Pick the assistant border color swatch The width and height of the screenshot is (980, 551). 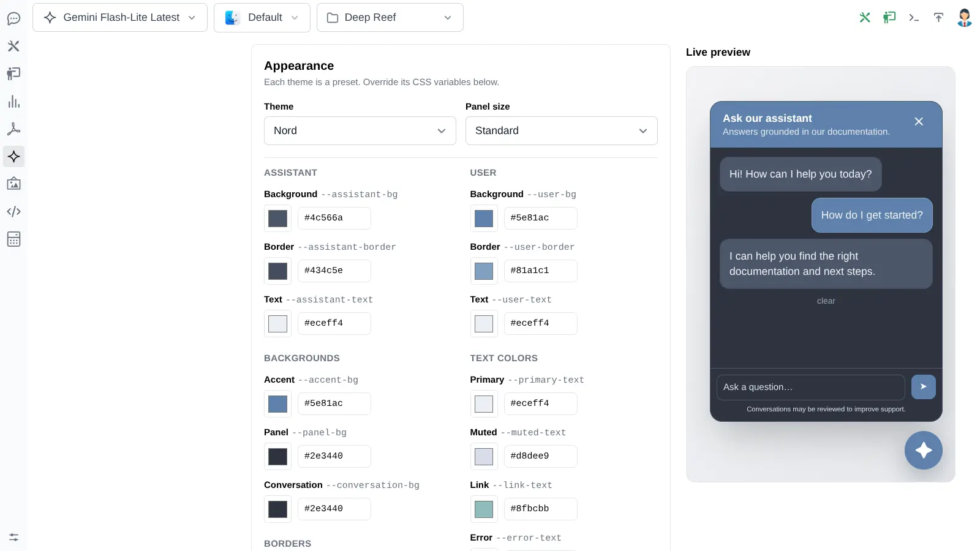point(278,271)
